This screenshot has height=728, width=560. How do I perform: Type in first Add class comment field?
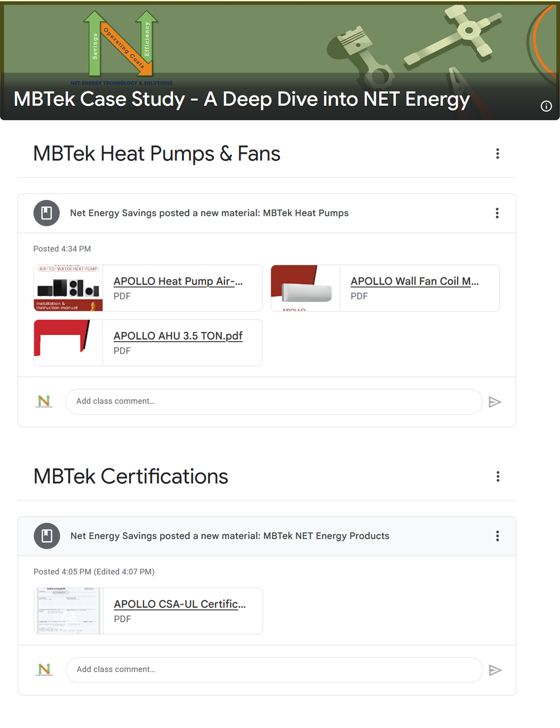coord(273,401)
